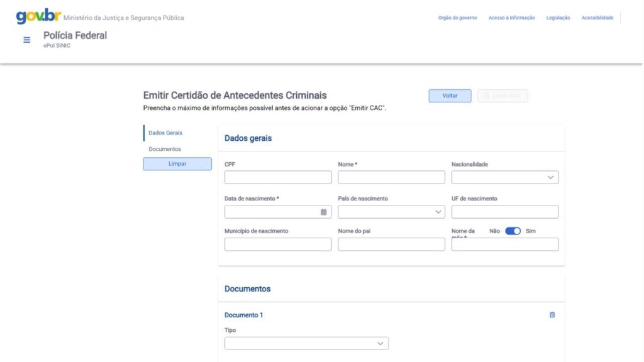
Task: Select the Dados Gerais sidebar tab
Action: click(165, 133)
